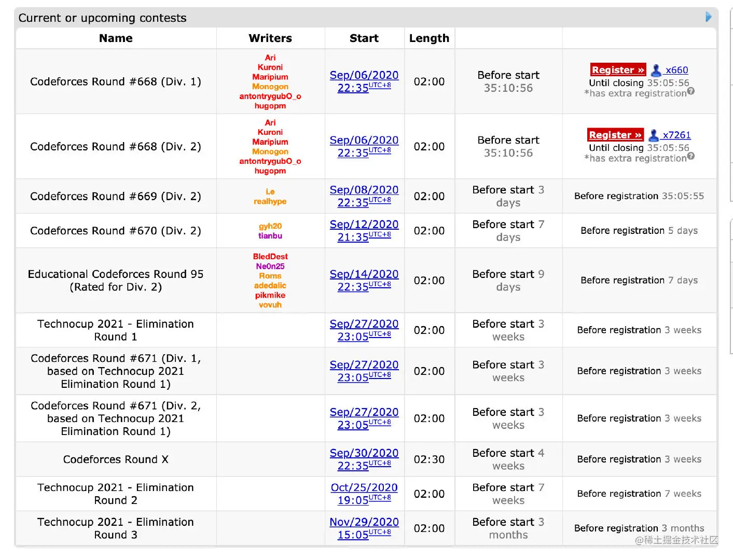Click Before start 3 months text
The image size is (733, 560).
point(508,528)
